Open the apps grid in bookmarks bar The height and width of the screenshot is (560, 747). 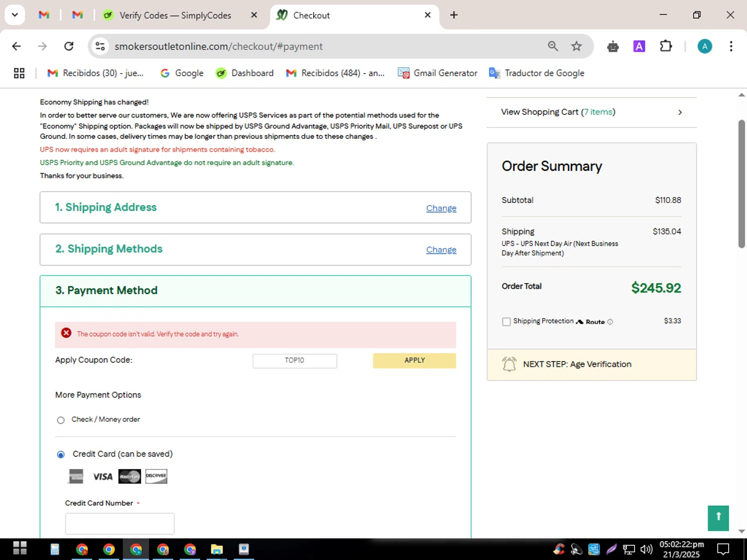pos(19,73)
